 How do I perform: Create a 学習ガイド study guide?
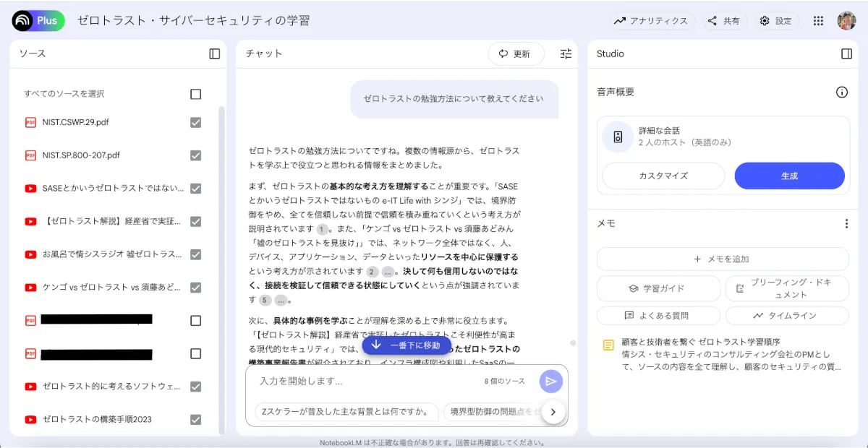point(658,288)
